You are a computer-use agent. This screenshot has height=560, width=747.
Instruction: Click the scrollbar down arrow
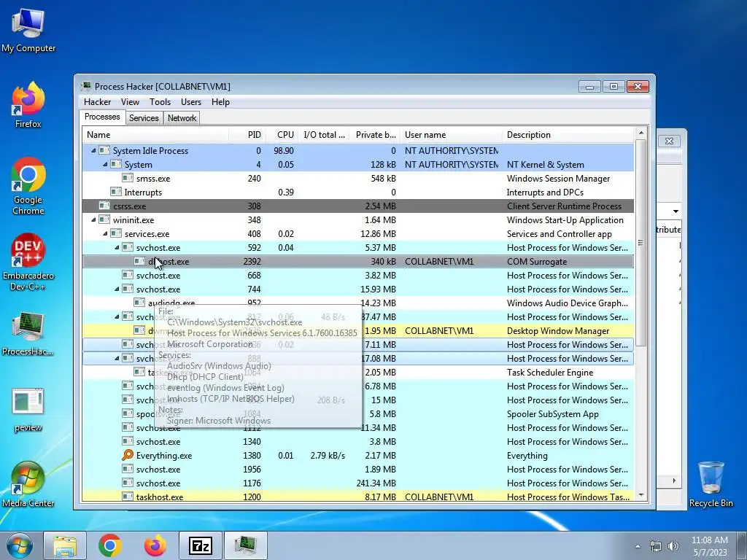641,495
